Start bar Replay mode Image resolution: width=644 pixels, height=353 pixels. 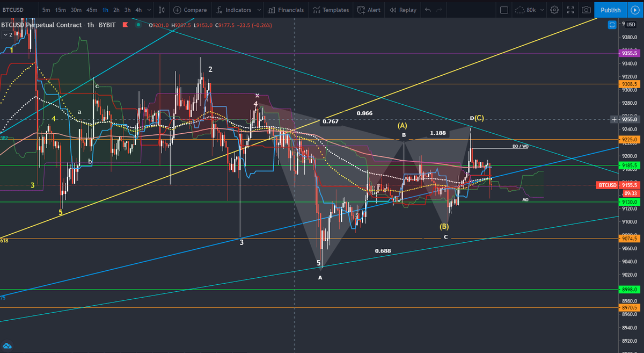pos(403,10)
